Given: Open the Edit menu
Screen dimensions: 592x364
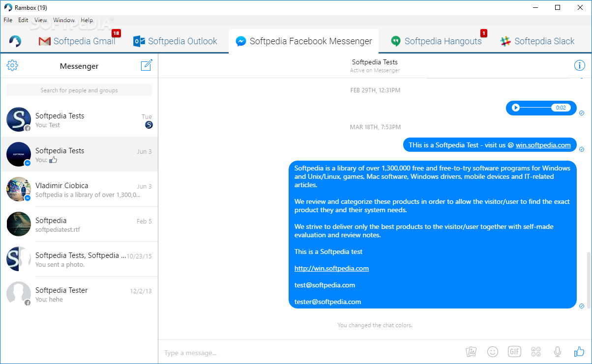Looking at the screenshot, I should click(23, 20).
